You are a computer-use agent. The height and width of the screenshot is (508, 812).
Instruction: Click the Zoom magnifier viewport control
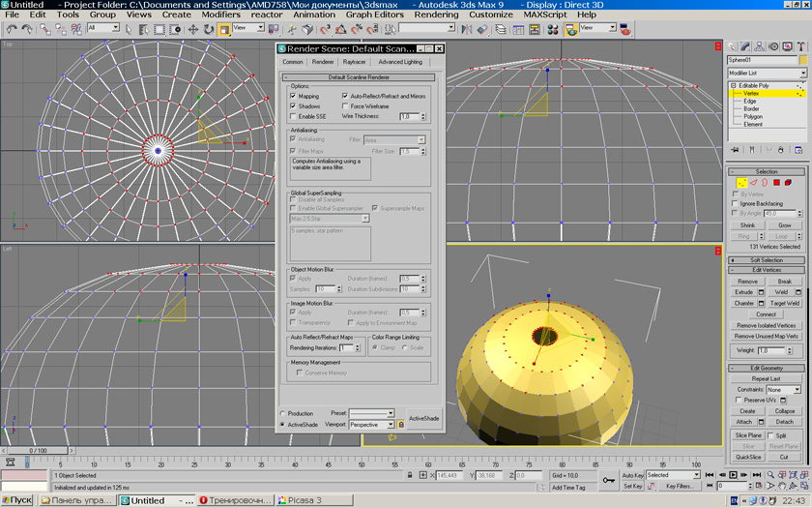770,475
